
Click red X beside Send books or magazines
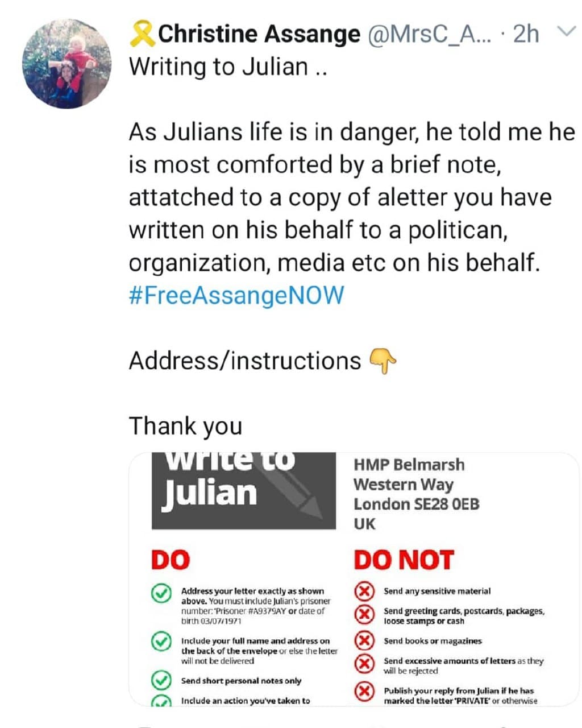(x=364, y=640)
